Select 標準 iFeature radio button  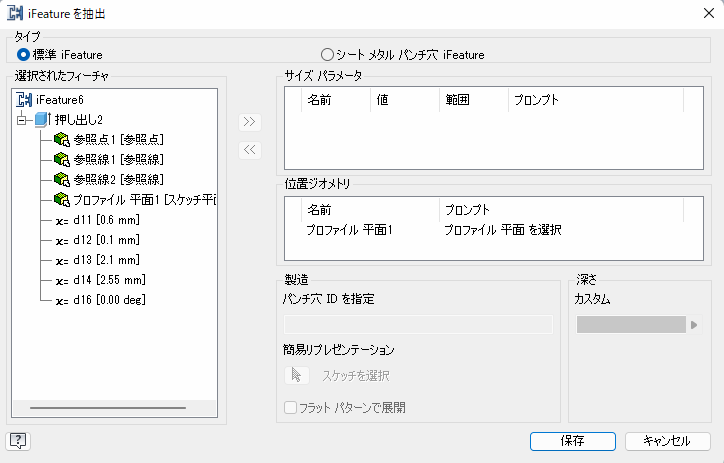click(x=23, y=55)
